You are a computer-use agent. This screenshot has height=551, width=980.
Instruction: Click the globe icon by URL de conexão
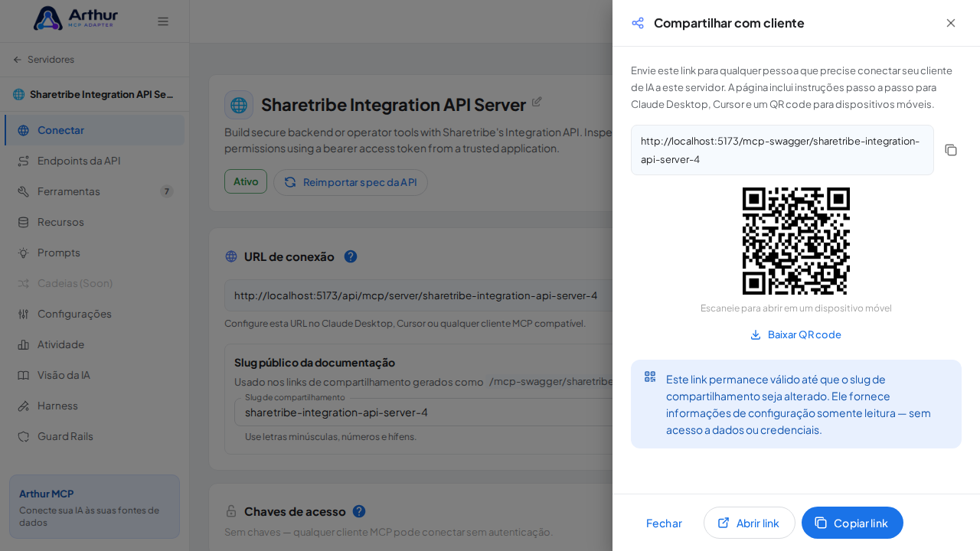[231, 256]
